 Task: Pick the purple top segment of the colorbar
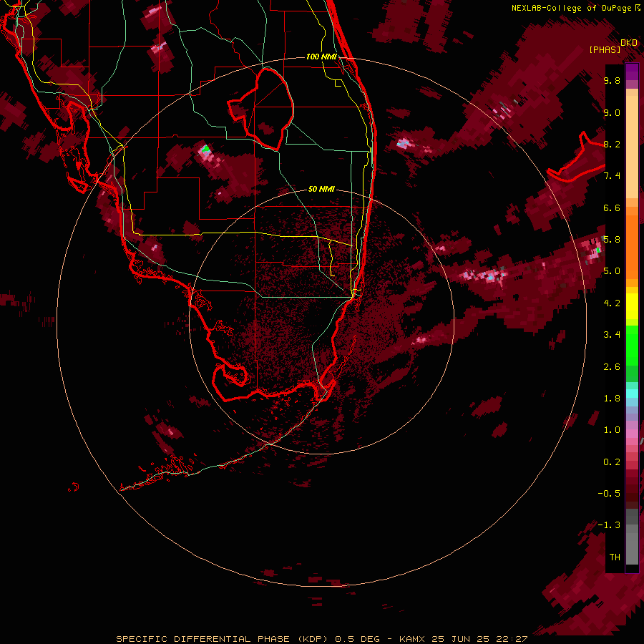coord(632,72)
